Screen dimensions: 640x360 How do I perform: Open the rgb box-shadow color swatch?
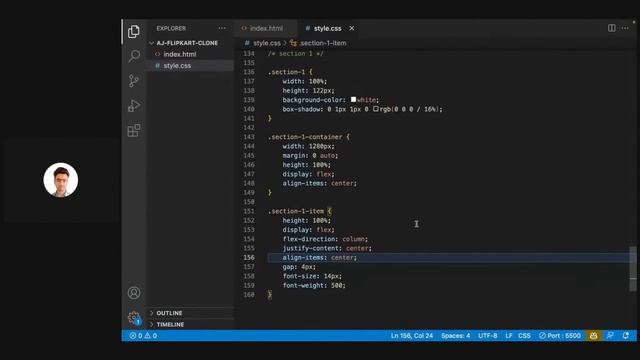point(376,109)
